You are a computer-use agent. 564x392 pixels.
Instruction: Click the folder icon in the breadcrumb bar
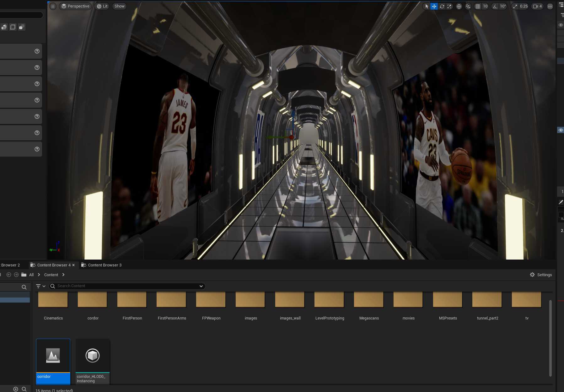click(x=24, y=275)
